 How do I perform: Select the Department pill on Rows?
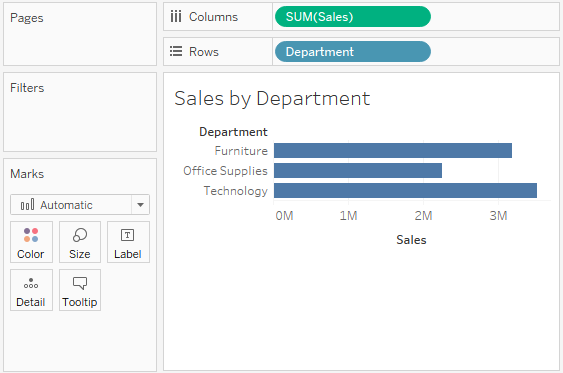click(353, 52)
